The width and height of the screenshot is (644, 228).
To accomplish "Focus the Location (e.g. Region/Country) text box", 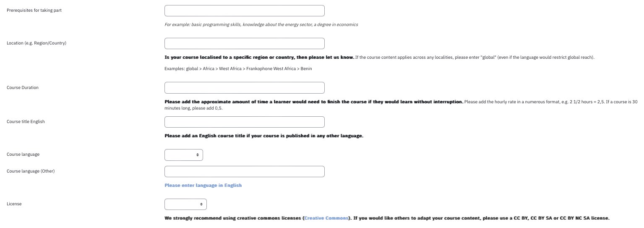I will [244, 43].
